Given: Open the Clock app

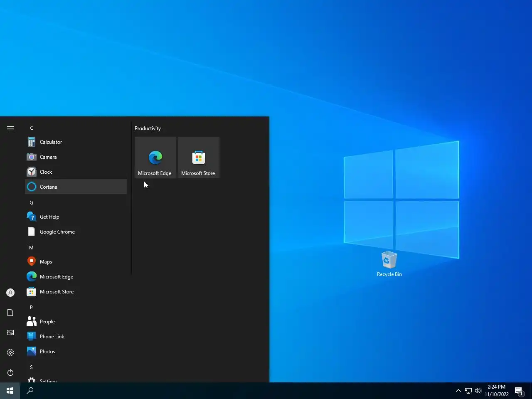Looking at the screenshot, I should tap(76, 172).
